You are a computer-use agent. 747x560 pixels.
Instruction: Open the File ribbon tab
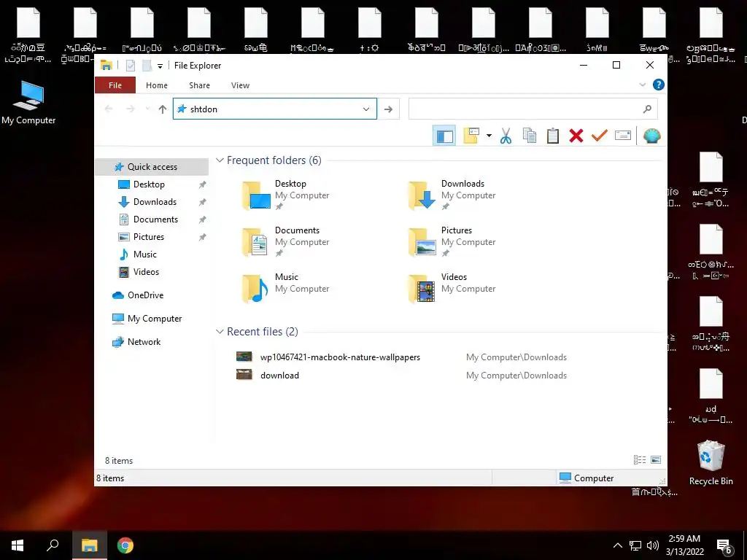(115, 85)
